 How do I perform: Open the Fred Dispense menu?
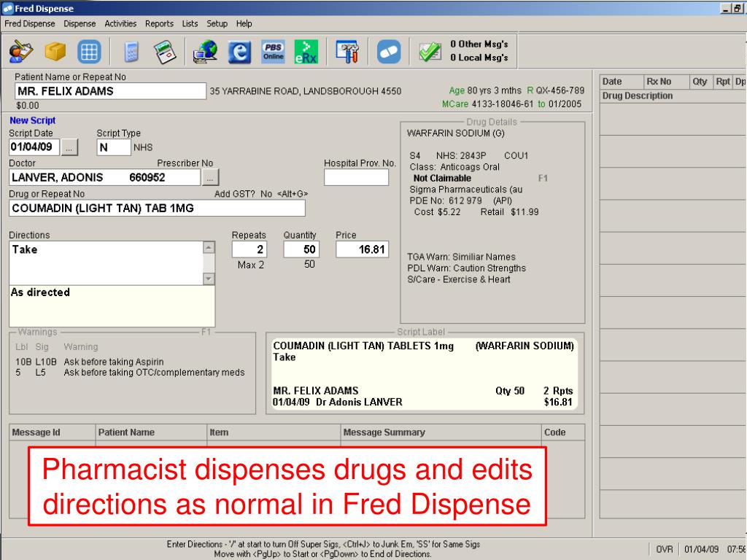click(29, 23)
